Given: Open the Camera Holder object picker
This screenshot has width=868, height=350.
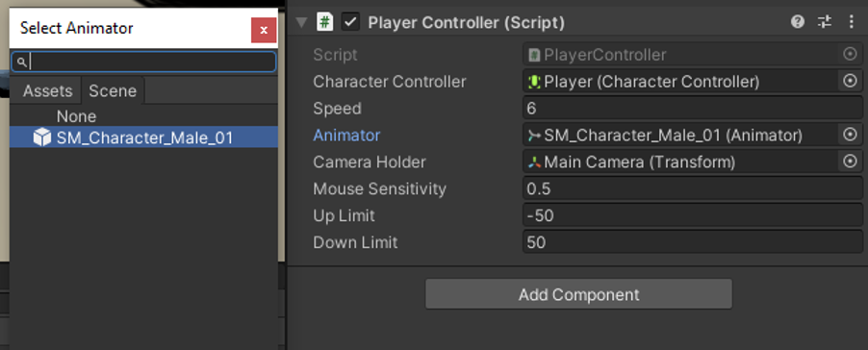Looking at the screenshot, I should click(850, 162).
